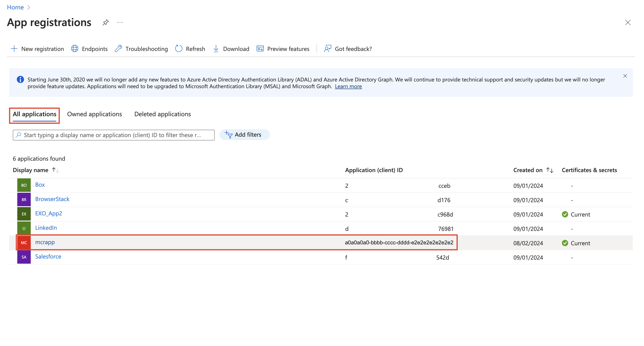Screen dimensions: 644x346
Task: Click the Troubleshooting toolbar label
Action: click(146, 49)
